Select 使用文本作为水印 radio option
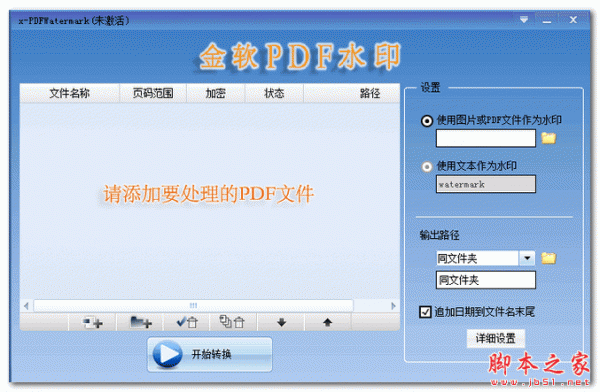This screenshot has height=392, width=600. [x=426, y=167]
